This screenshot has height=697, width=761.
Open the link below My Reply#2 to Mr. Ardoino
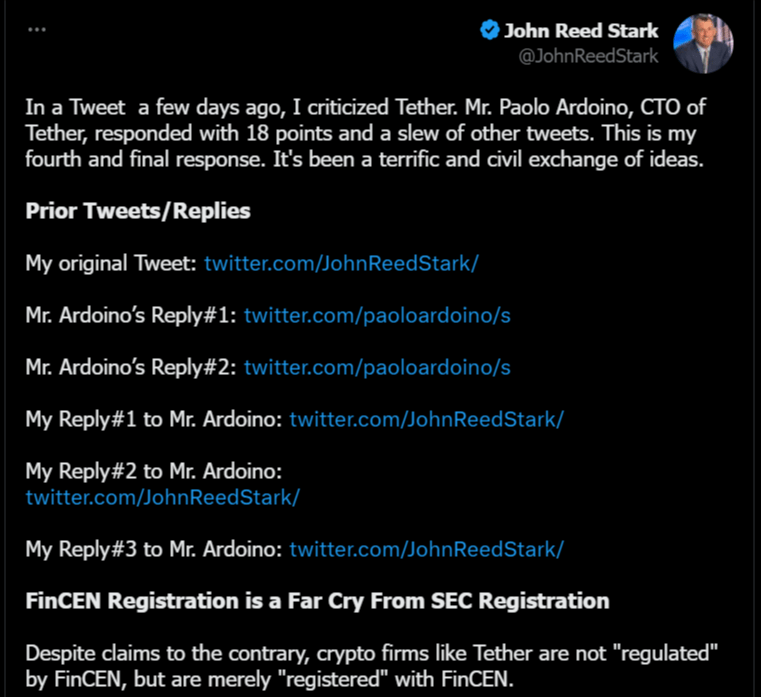(163, 498)
